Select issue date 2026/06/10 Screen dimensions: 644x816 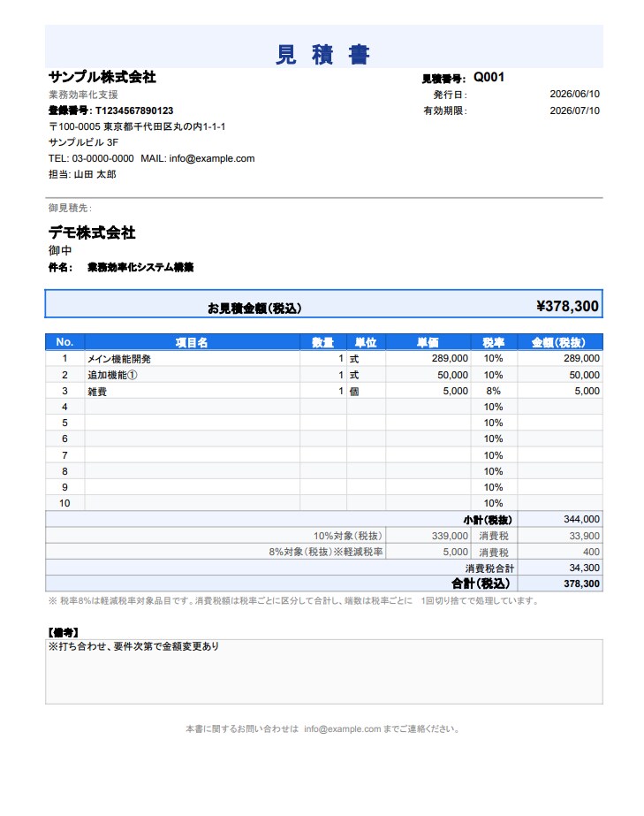(x=575, y=95)
